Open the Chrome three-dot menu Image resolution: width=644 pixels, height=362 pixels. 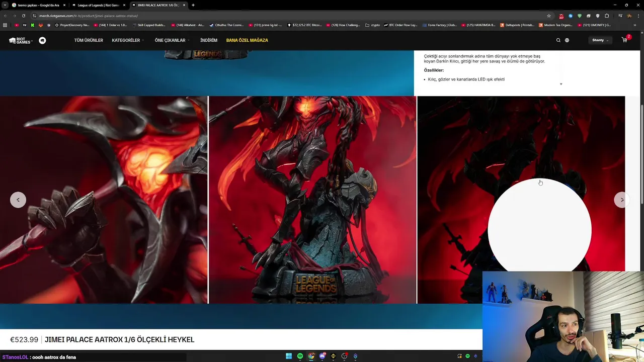coord(638,16)
